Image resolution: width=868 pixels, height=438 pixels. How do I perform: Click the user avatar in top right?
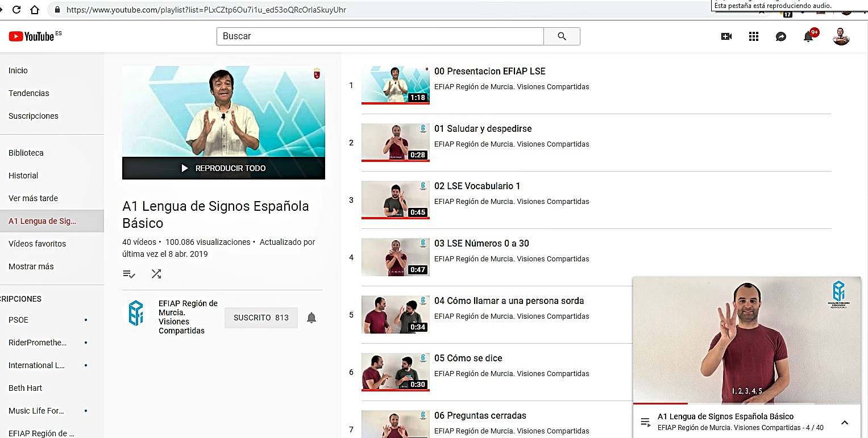pyautogui.click(x=841, y=36)
